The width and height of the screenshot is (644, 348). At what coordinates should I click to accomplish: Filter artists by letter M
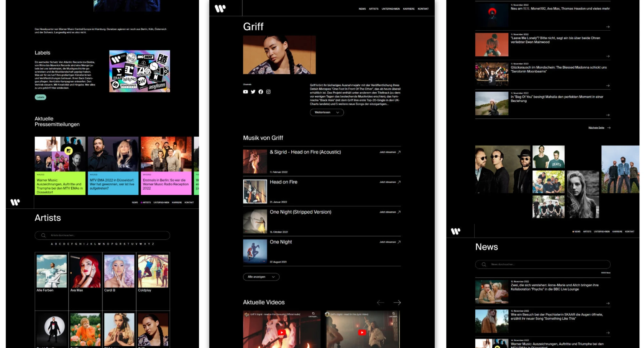pyautogui.click(x=99, y=244)
